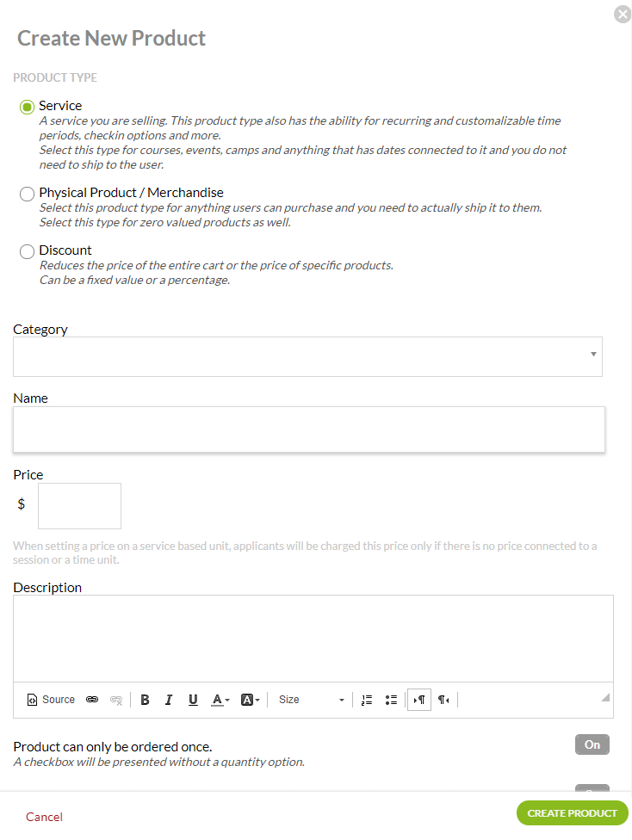Open the background color picker
This screenshot has width=632, height=840.
[x=250, y=700]
